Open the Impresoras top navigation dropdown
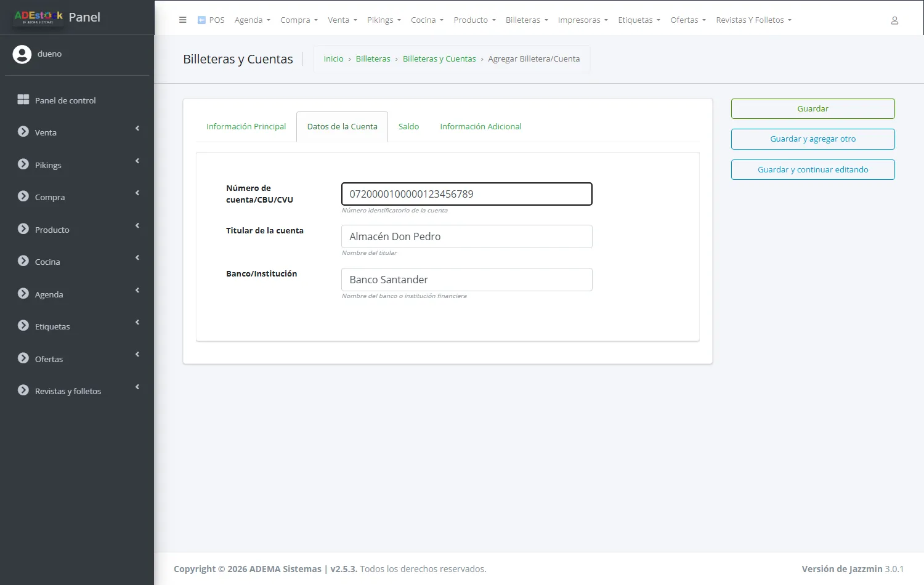The image size is (924, 585). (583, 20)
